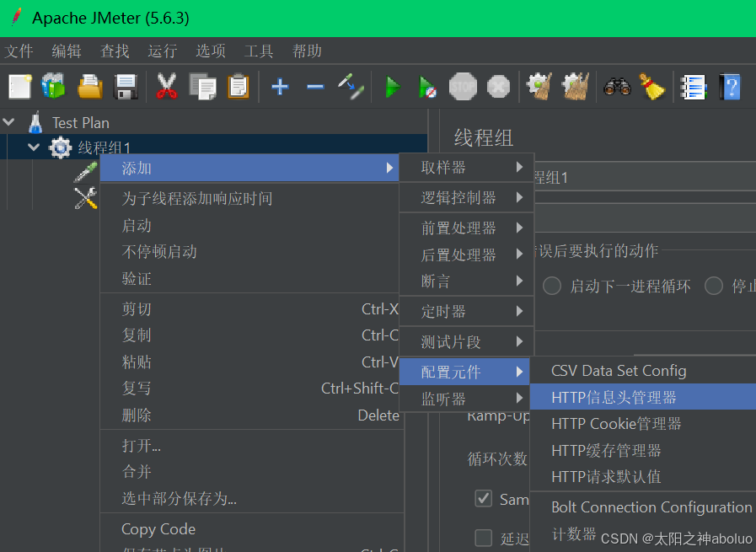
Task: Open the Templates icon in toolbar
Action: tap(53, 86)
